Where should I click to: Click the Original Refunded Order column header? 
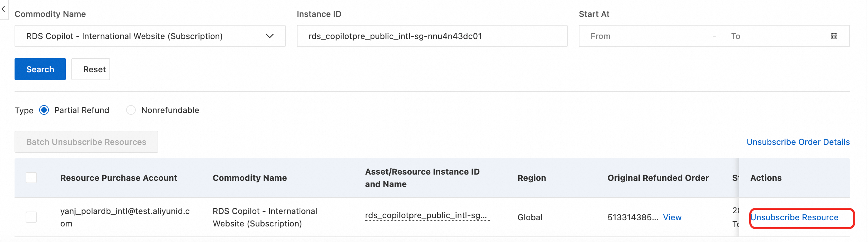[658, 178]
